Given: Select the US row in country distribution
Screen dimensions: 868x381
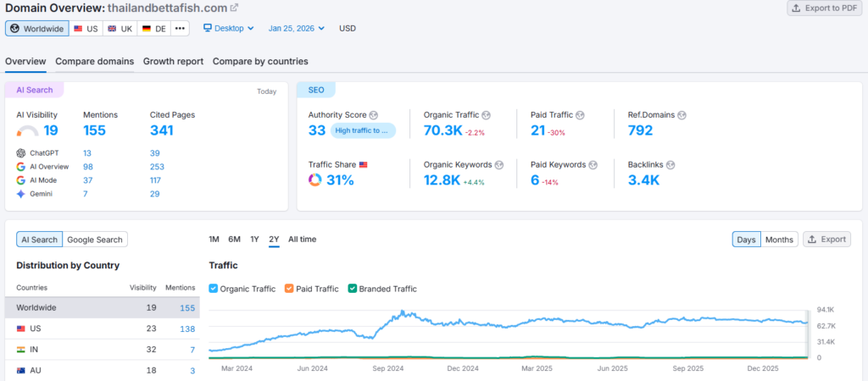Looking at the screenshot, I should point(102,329).
